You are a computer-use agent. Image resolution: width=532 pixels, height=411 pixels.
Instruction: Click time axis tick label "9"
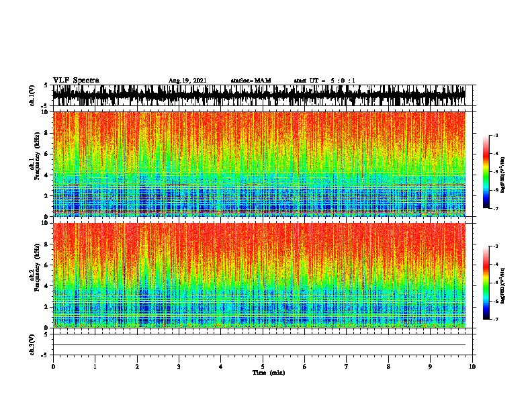[x=430, y=367]
